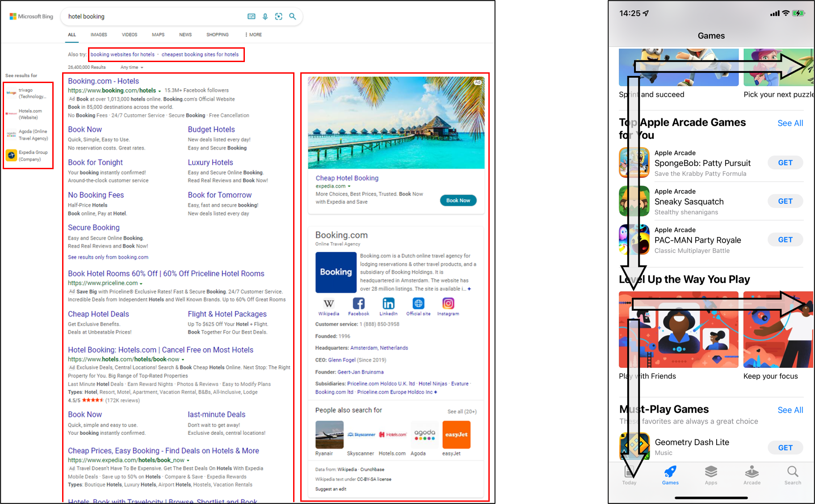Open the Search tab in App Store

point(793,475)
